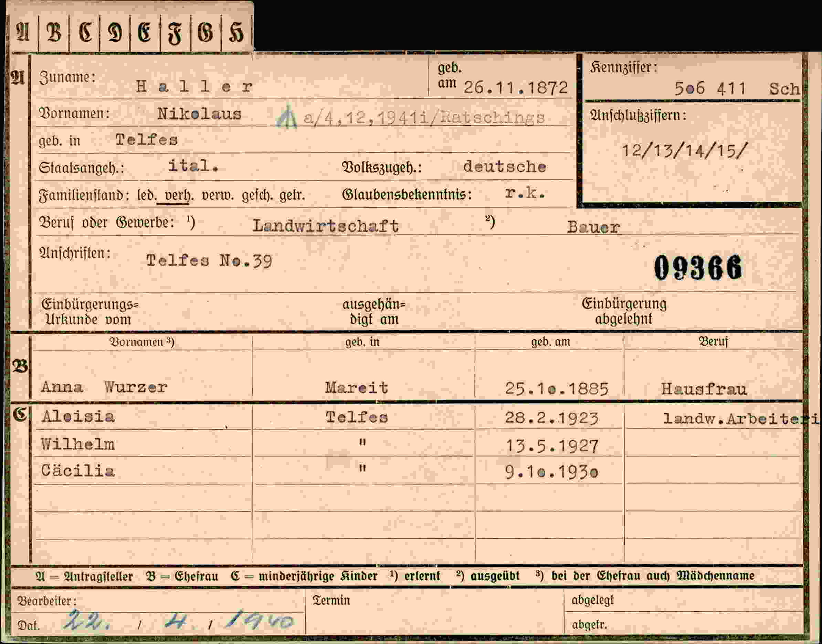Select index tab letter C
822x644 pixels.
click(85, 32)
